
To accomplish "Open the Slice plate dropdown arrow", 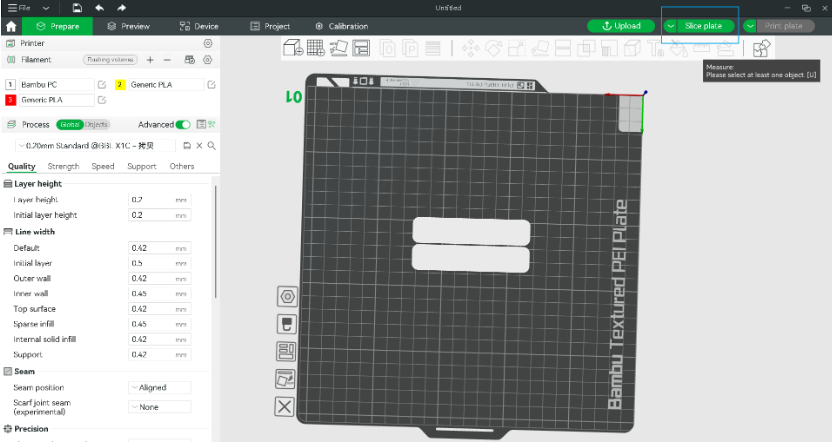I will click(x=671, y=26).
